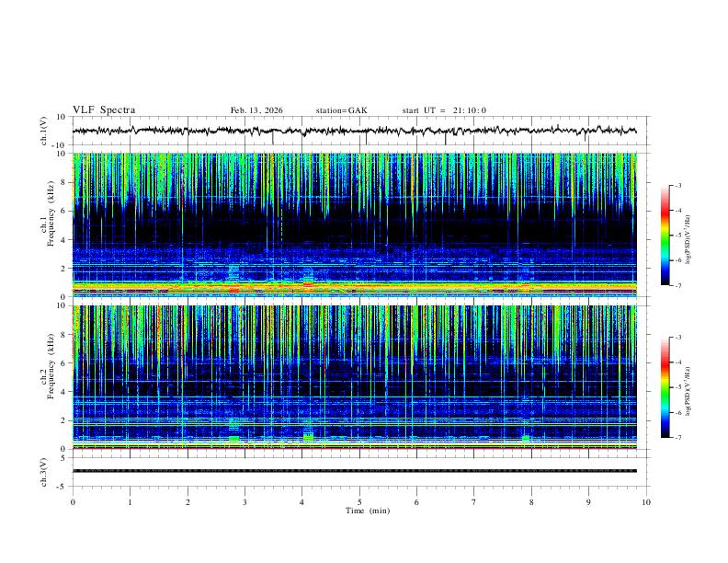Click the "6" kHz tick on ch.2 frequency axis
This screenshot has width=728, height=563.
point(64,363)
